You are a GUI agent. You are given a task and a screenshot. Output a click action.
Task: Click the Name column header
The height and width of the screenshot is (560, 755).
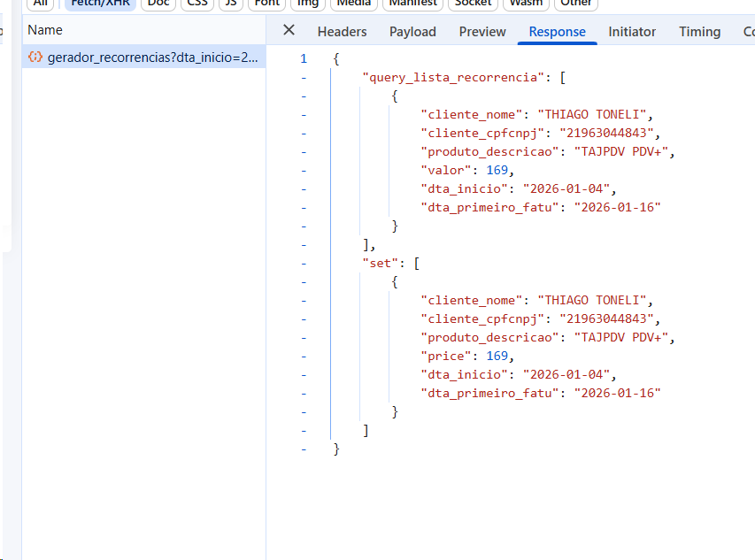pos(45,30)
